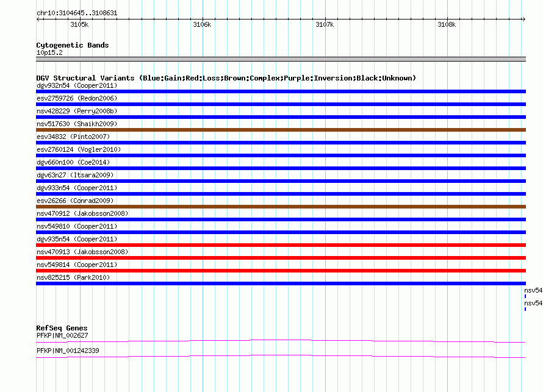This screenshot has height=392, width=543.
Task: Click the blue bar under nsv470912 (Jakobsson2008)
Action: coord(281,219)
